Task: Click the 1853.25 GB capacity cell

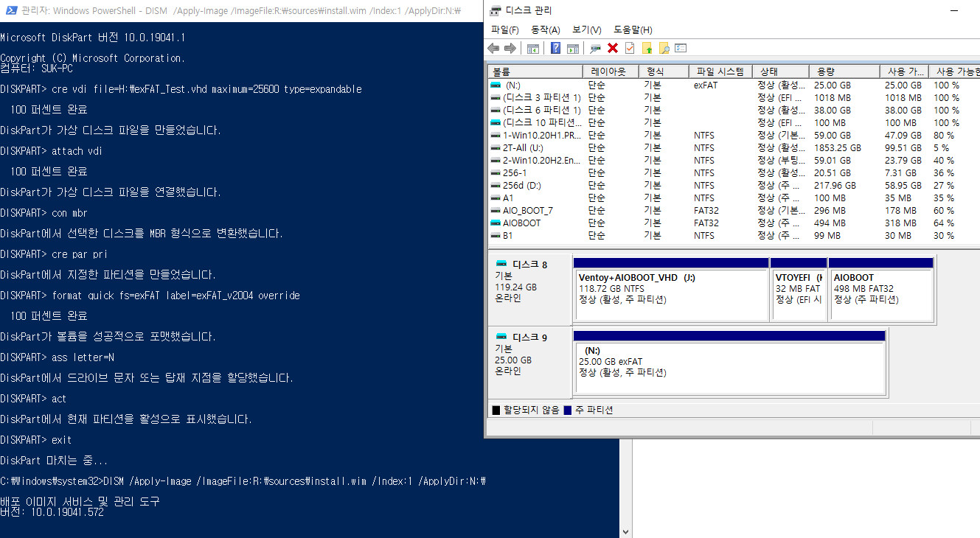Action: coord(837,147)
